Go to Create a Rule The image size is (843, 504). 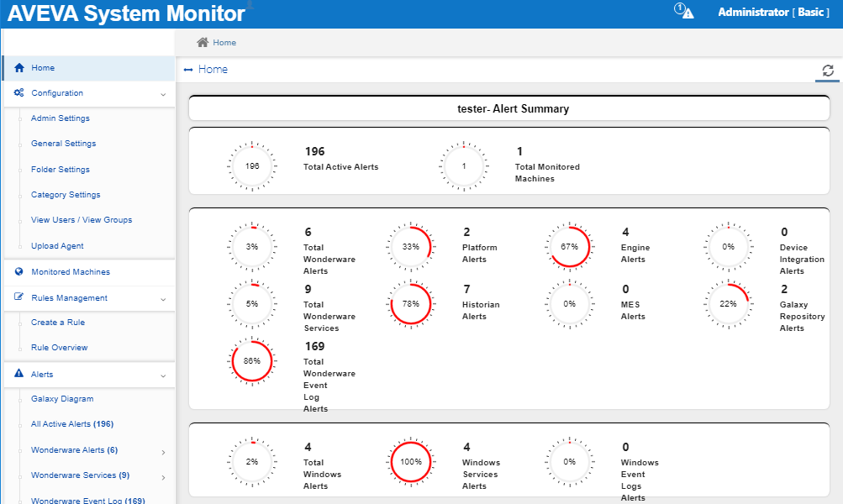(x=58, y=323)
